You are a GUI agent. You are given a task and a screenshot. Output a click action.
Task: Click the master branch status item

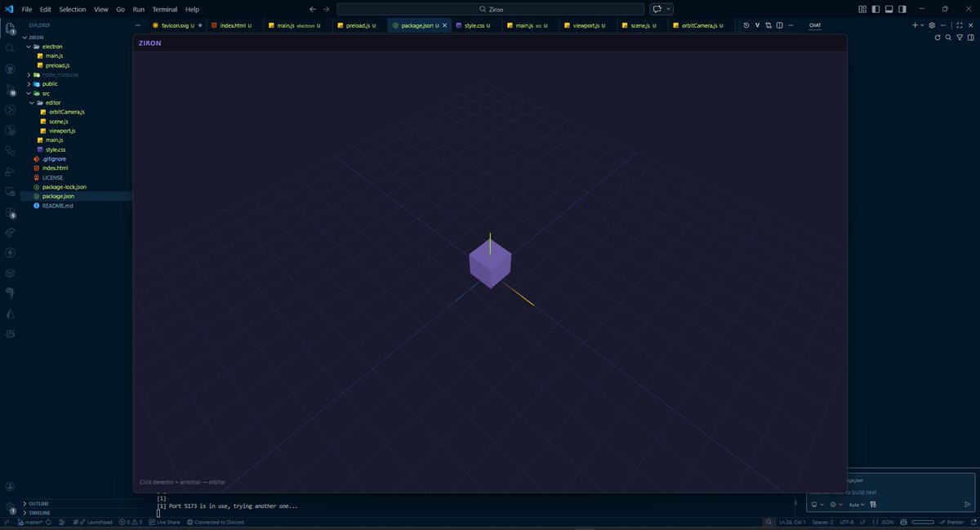click(x=30, y=522)
